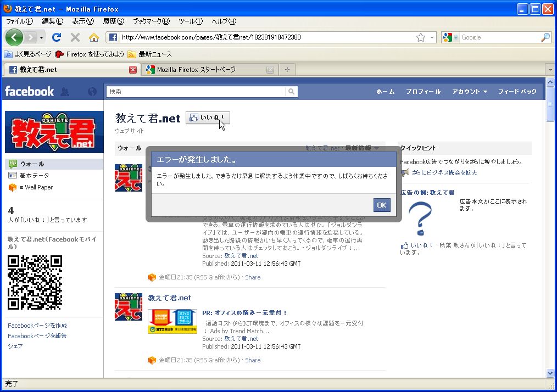The width and height of the screenshot is (557, 392).
Task: Open the 履歴 menu
Action: (114, 21)
